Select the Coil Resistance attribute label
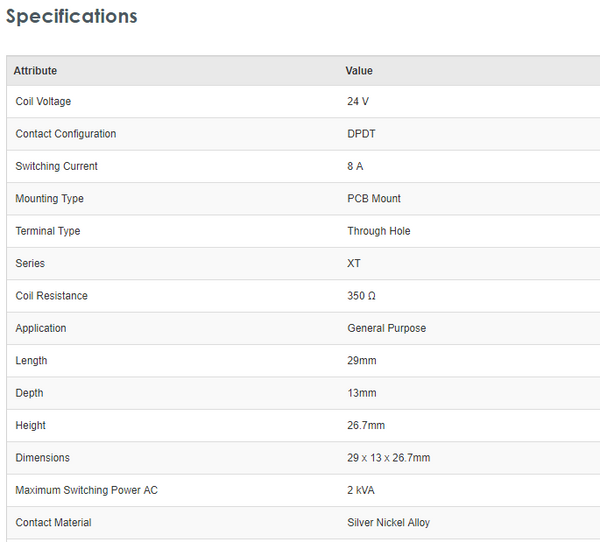 52,296
